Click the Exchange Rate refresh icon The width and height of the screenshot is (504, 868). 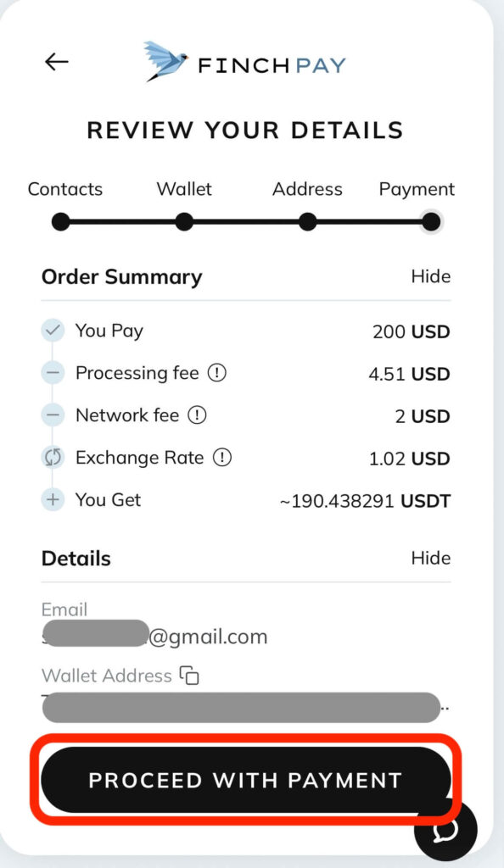point(52,458)
